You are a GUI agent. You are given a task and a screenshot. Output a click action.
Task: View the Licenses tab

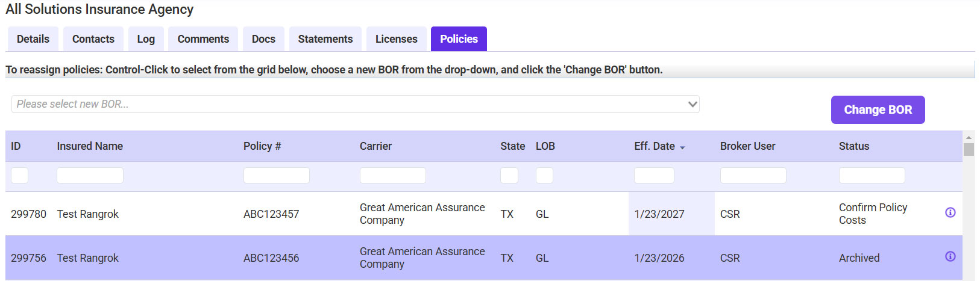[x=396, y=39]
